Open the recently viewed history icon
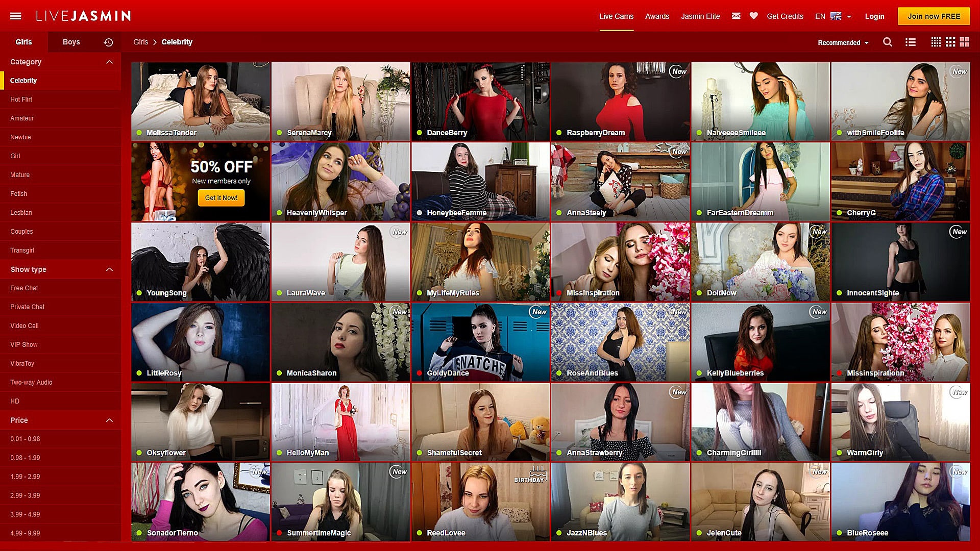The width and height of the screenshot is (980, 551). pos(108,42)
